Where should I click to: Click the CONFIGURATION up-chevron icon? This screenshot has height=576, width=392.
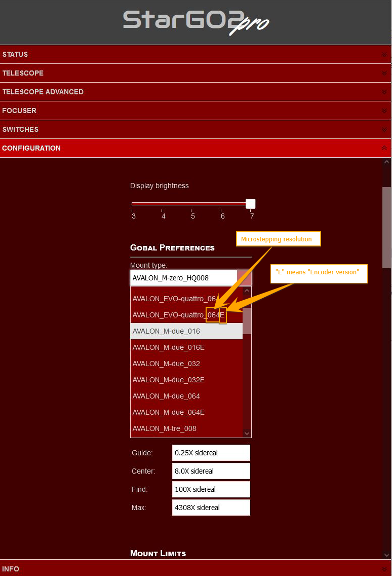click(x=384, y=148)
